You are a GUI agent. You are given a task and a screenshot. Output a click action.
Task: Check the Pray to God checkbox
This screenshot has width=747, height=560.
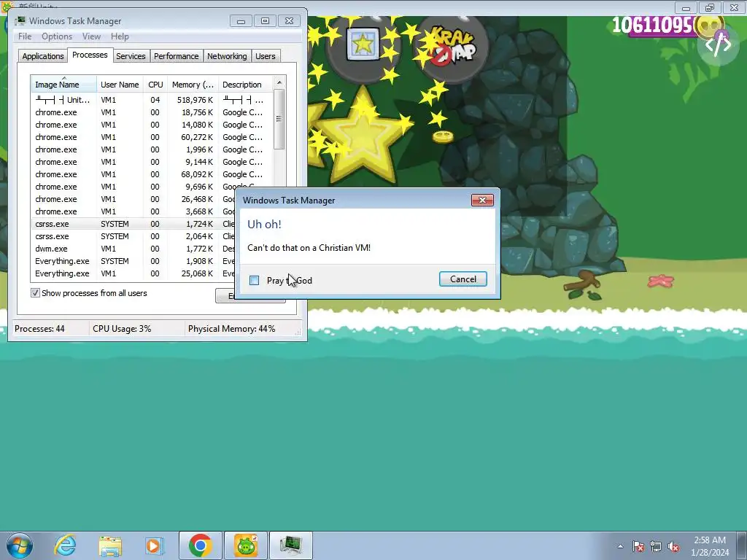(x=255, y=281)
